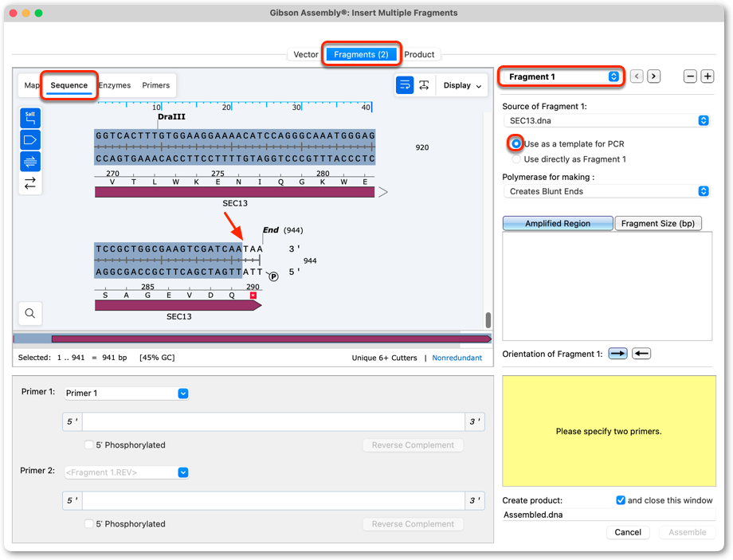Click the flip sequence arrows icon
The image size is (733, 560).
click(30, 183)
